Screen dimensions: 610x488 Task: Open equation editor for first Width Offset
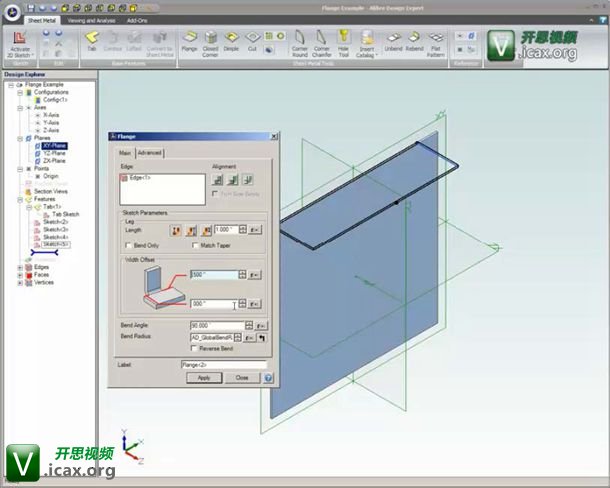(254, 275)
